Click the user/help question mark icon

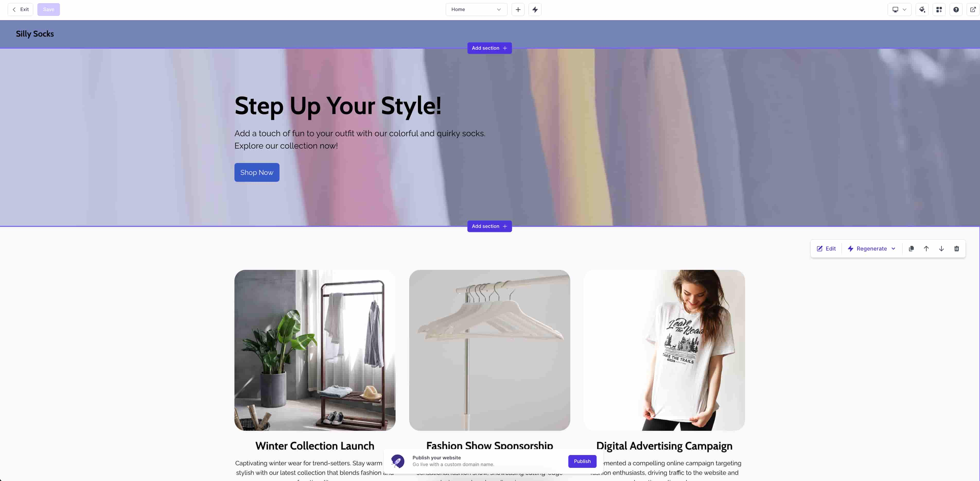coord(956,9)
